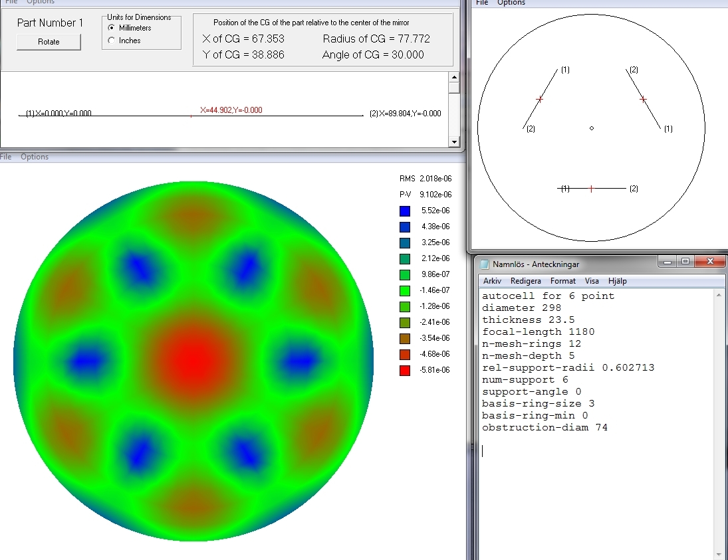The image size is (728, 560).
Task: Maximize the Namnlös Notepad window
Action: [685, 262]
